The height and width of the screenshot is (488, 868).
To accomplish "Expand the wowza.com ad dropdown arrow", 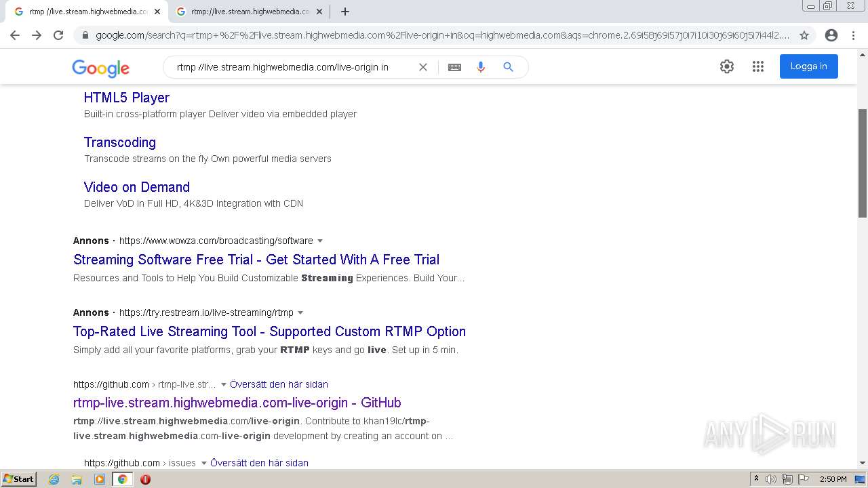I will point(320,241).
